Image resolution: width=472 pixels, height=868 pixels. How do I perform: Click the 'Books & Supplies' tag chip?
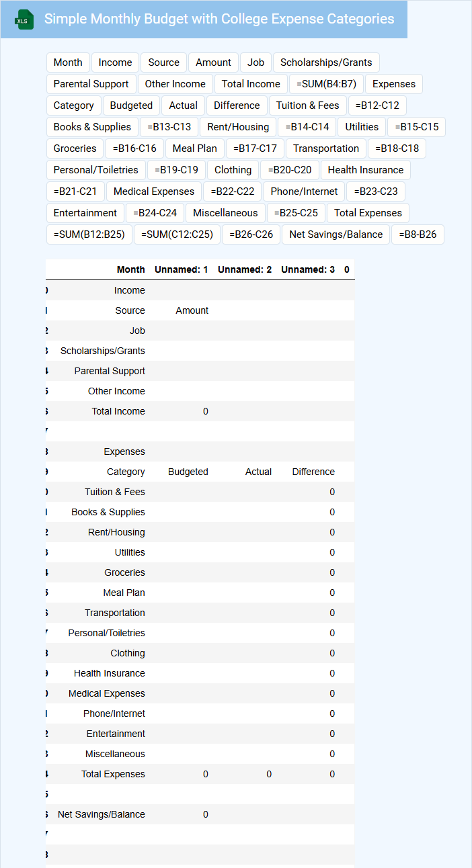(92, 127)
